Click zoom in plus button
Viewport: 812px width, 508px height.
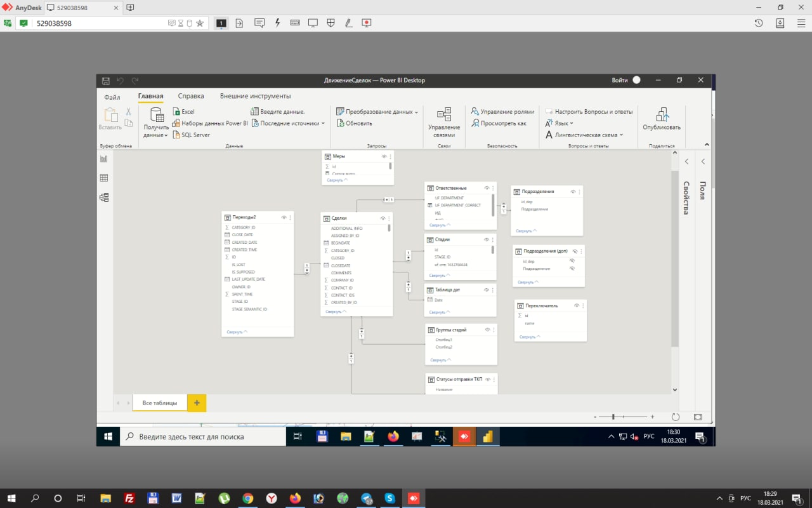point(652,417)
